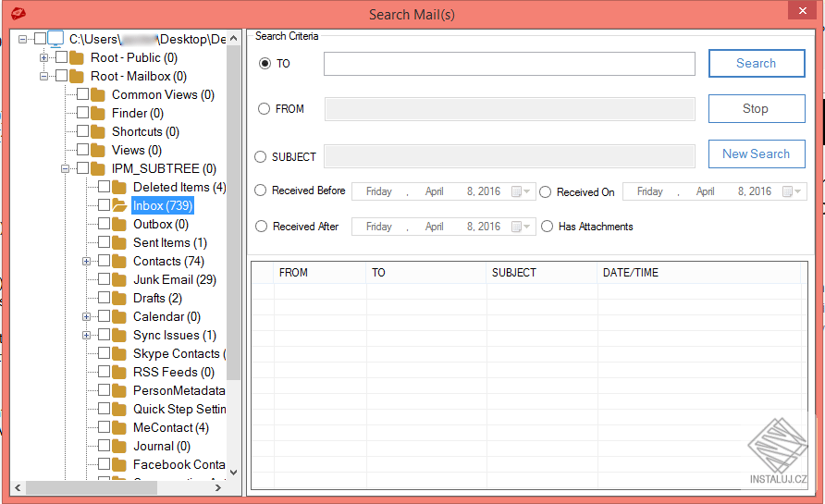Click the Shortcuts folder icon
Viewport: 825px width, 504px height.
[x=98, y=131]
